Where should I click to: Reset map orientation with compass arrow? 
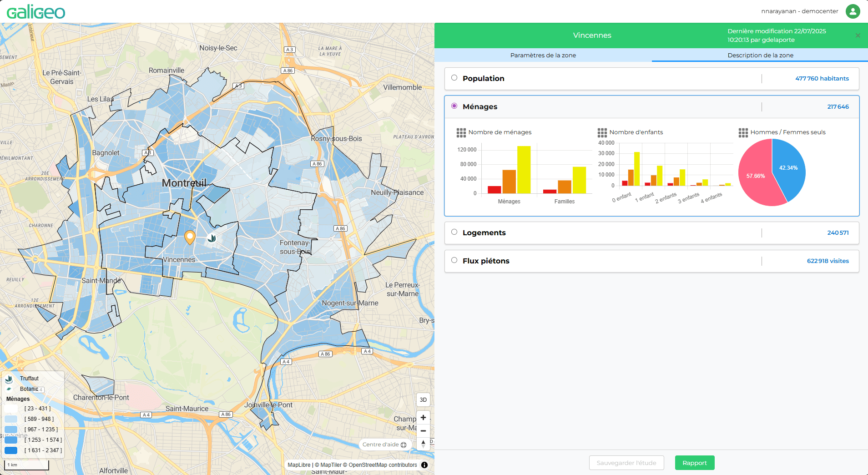coord(423,444)
